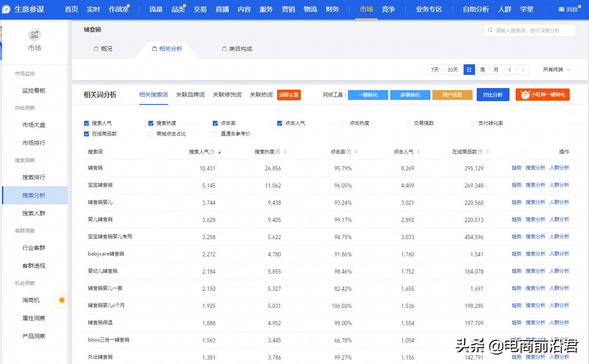
Task: Click the 生意参谋 logo icon
Action: click(x=6, y=9)
